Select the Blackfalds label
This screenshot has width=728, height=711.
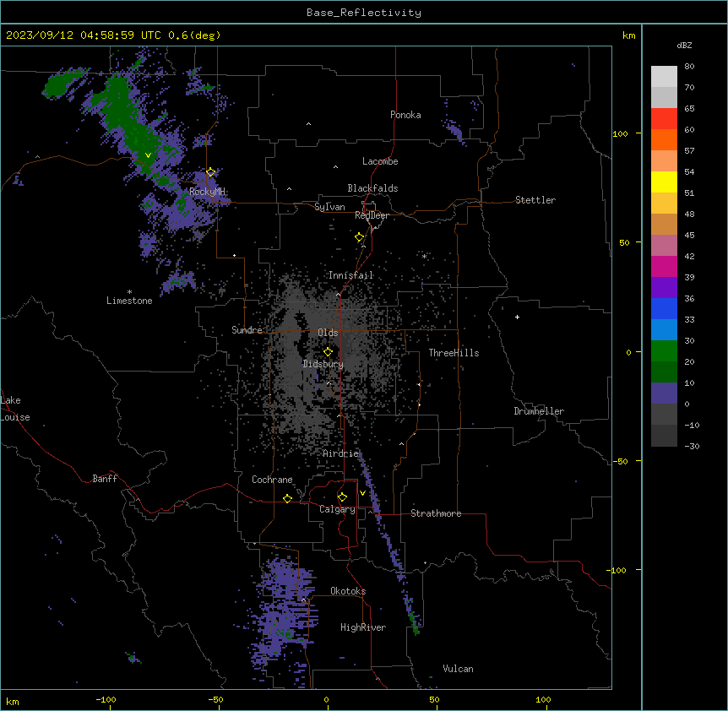(x=372, y=188)
